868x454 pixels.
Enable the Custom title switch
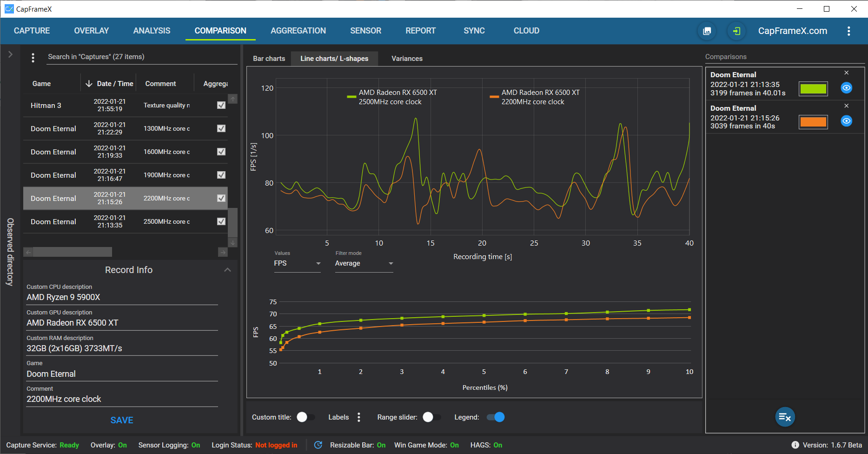point(305,417)
